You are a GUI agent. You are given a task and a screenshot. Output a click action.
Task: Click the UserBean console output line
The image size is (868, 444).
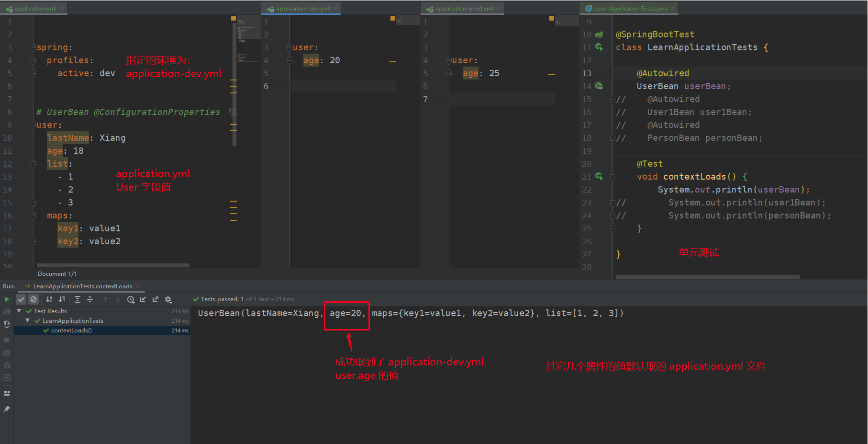pos(411,313)
